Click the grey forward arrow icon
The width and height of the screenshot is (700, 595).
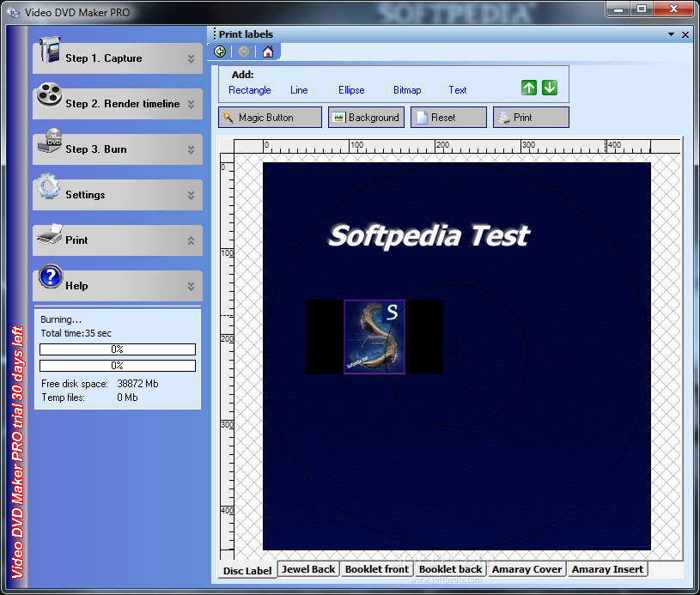(x=243, y=52)
